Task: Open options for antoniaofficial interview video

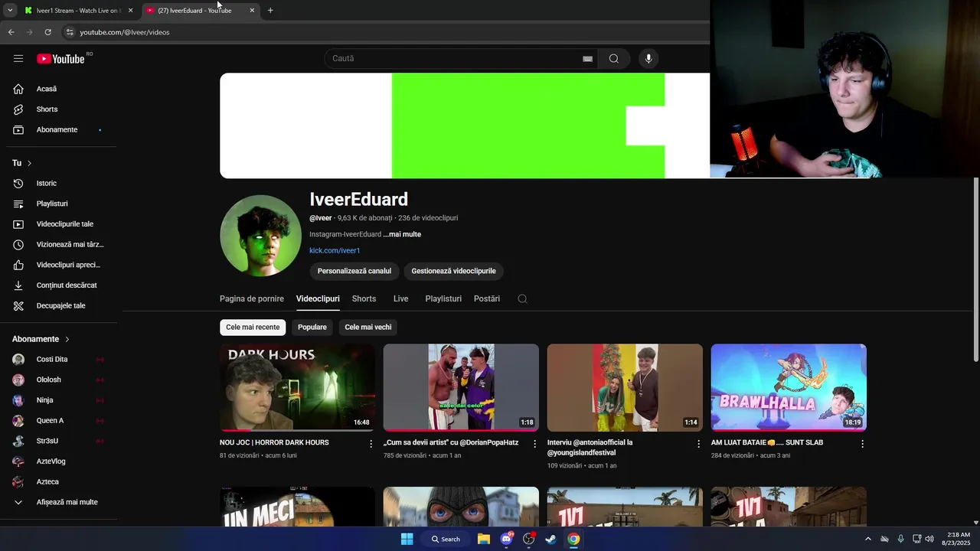Action: [698, 444]
